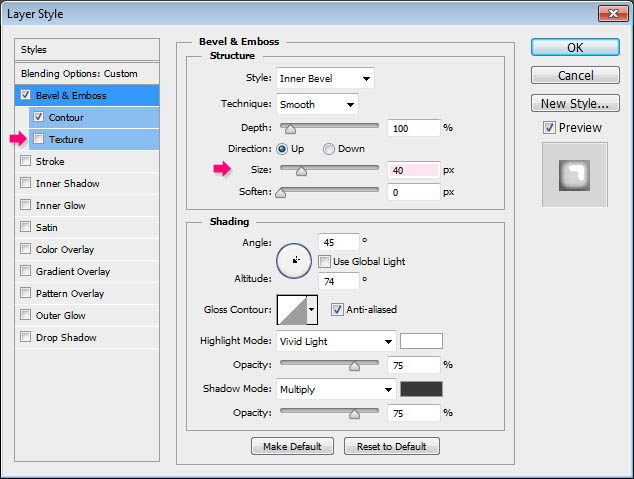Click the Depth slider handle
Viewport: 634px width, 479px height.
(x=289, y=129)
